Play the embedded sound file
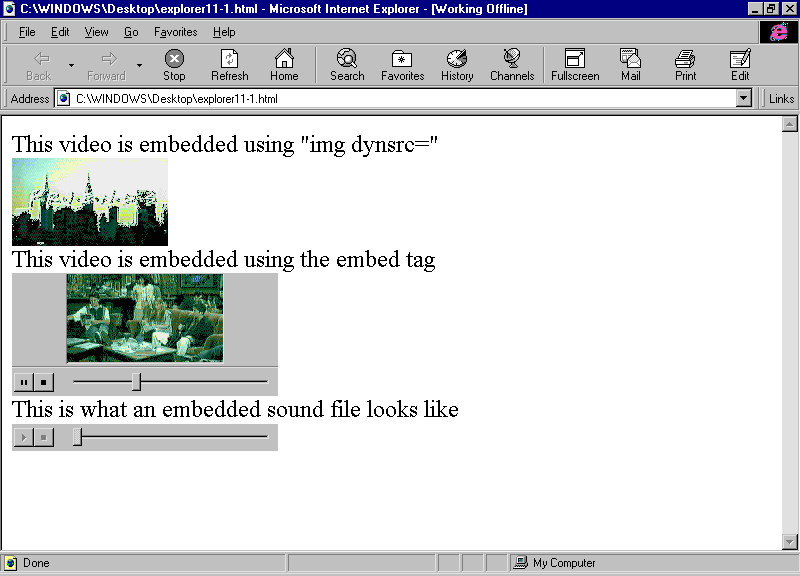This screenshot has width=800, height=576. point(23,437)
